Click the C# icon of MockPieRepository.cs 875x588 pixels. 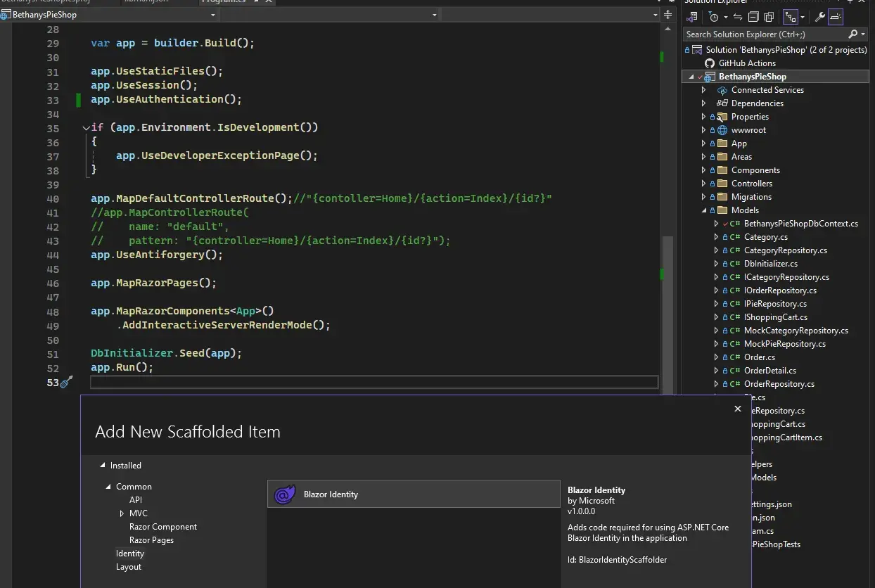coord(734,344)
